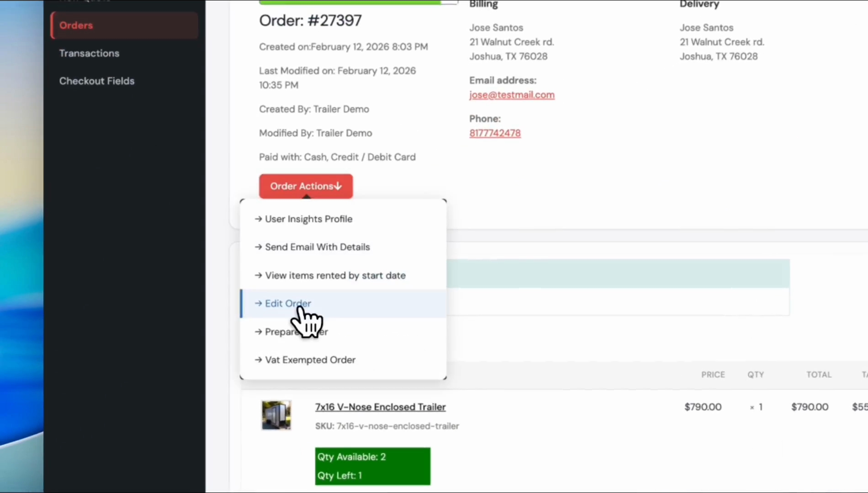Open Checkout Fields in the sidebar
Image resolution: width=868 pixels, height=493 pixels.
click(x=96, y=81)
